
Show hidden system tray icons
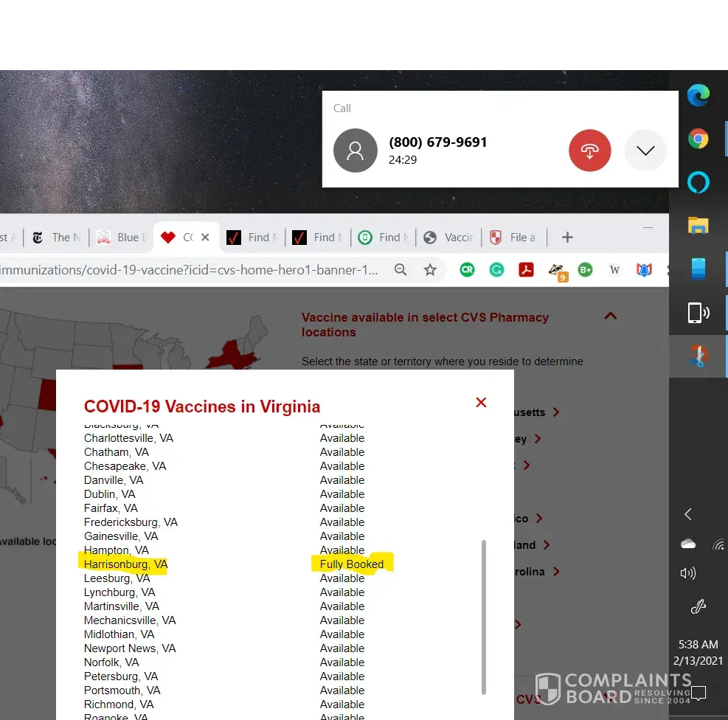tap(687, 514)
